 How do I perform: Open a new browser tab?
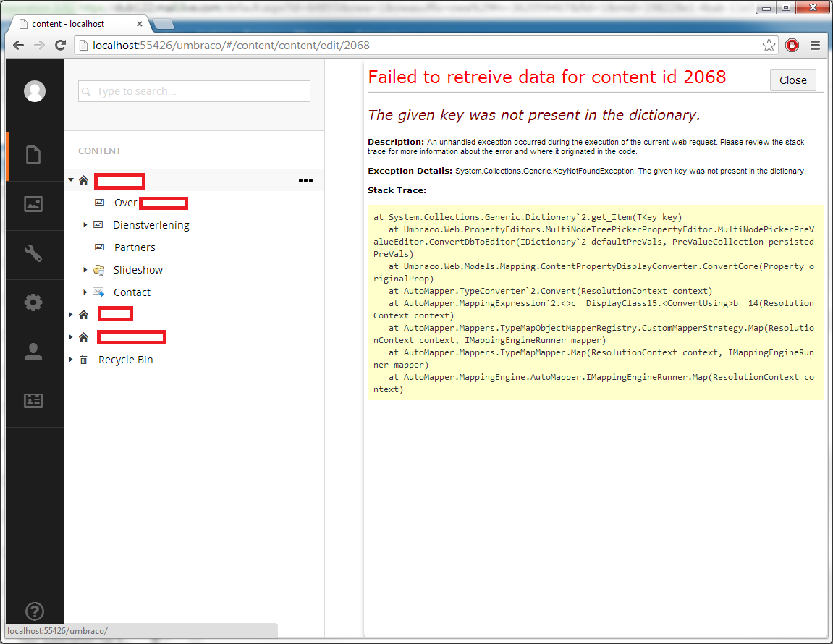point(163,24)
